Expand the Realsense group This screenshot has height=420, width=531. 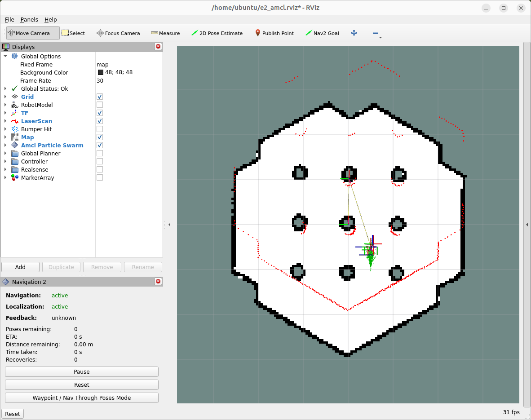click(x=5, y=169)
